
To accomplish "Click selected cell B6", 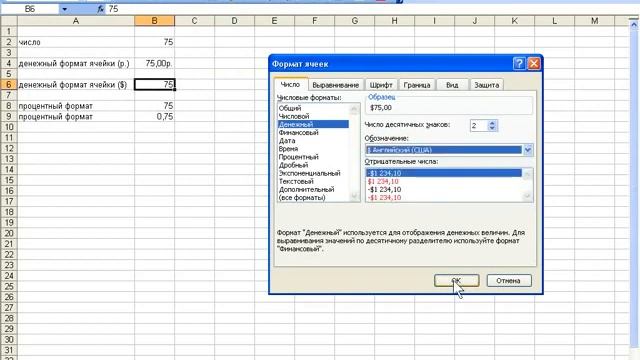I will (x=154, y=84).
